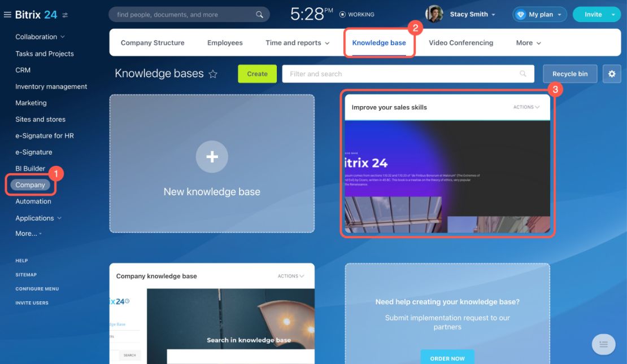Open the More tab dropdown in top navigation

[528, 43]
